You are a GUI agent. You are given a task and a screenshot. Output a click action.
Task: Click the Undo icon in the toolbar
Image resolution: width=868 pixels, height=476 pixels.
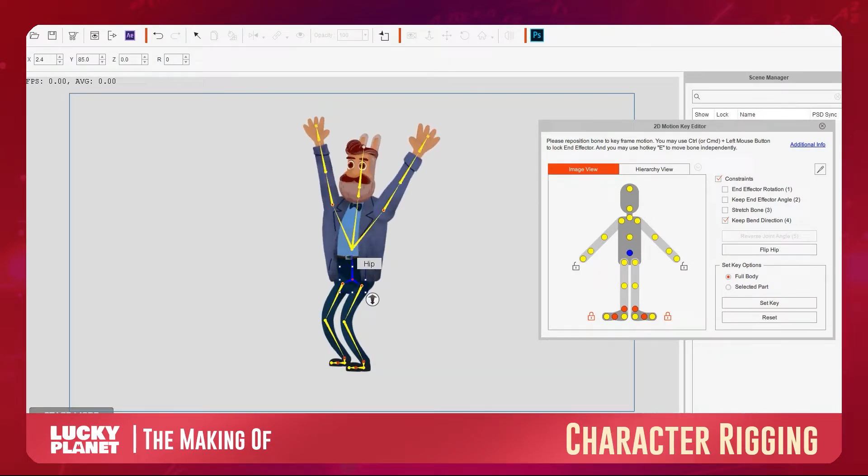tap(158, 35)
